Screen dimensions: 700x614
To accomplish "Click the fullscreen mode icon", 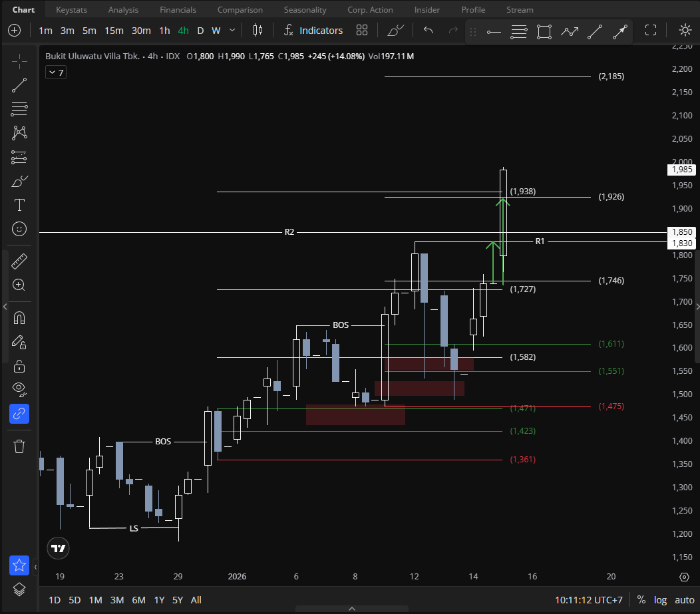I will pyautogui.click(x=651, y=31).
